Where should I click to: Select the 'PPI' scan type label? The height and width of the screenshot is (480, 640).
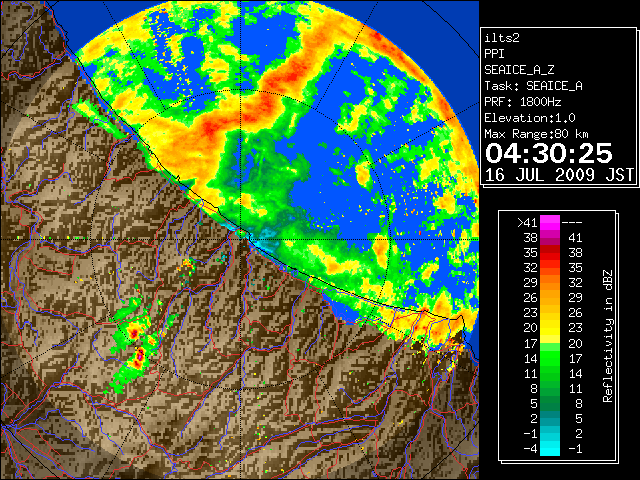click(494, 54)
